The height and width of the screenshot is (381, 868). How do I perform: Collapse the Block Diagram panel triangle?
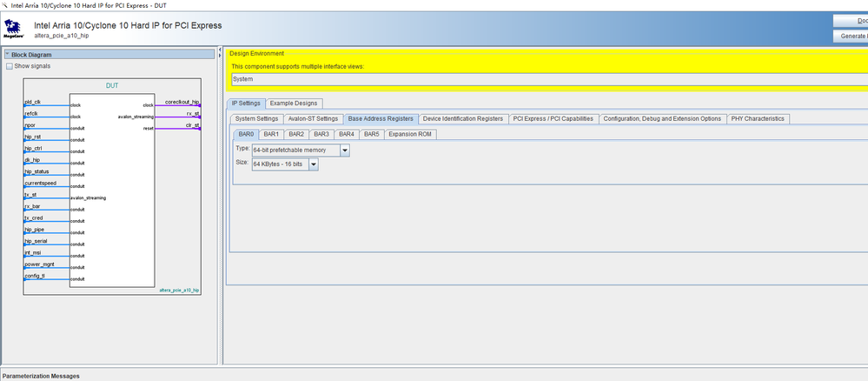(x=7, y=54)
